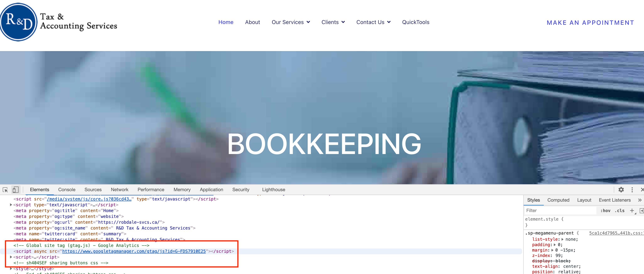644x274 pixels.
Task: Switch to the Console tab
Action: click(x=67, y=190)
